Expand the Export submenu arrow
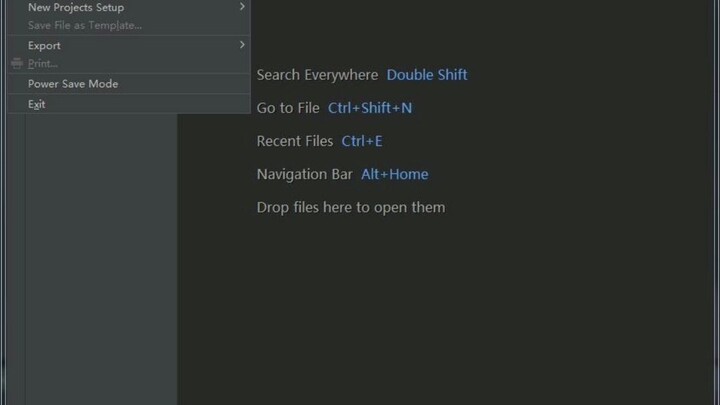 pyautogui.click(x=242, y=45)
